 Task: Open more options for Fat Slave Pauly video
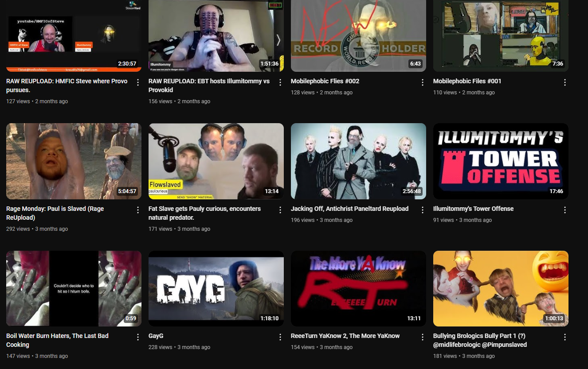[x=280, y=210]
